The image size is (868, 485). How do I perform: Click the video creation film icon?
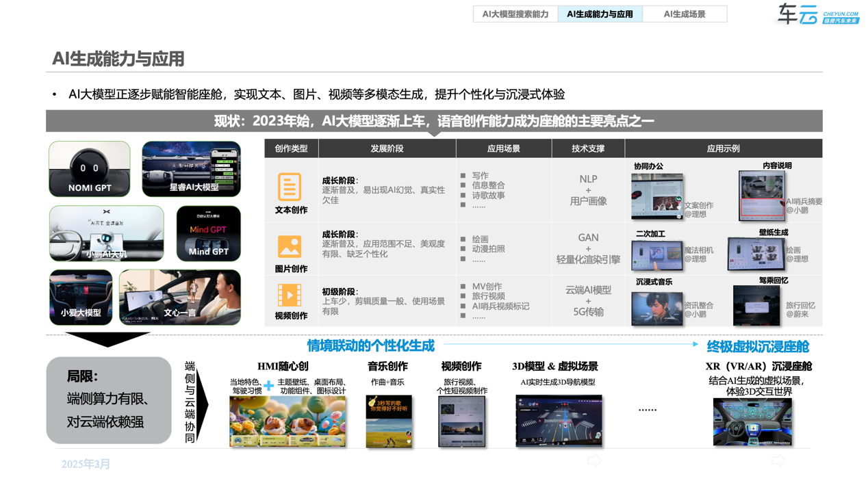pos(289,296)
